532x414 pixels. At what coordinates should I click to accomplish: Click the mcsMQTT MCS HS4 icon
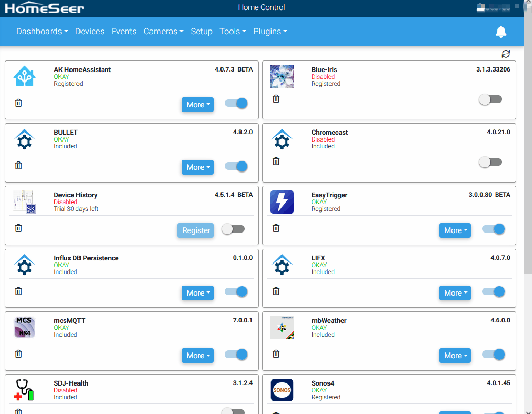point(24,328)
